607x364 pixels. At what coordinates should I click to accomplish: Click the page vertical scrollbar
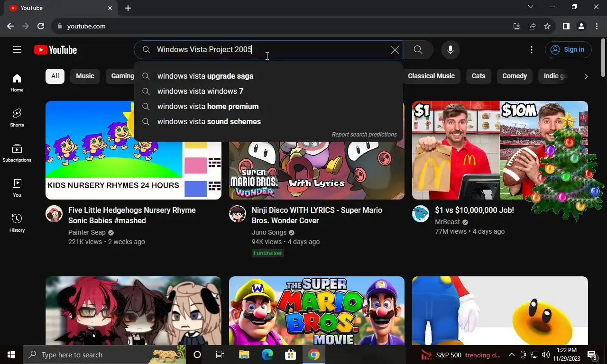(603, 57)
